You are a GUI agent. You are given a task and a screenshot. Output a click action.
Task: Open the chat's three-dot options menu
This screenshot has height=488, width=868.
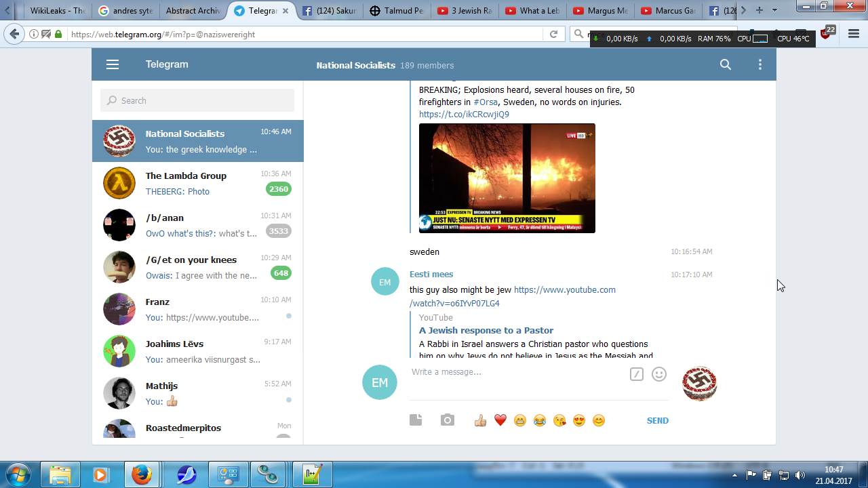(760, 64)
